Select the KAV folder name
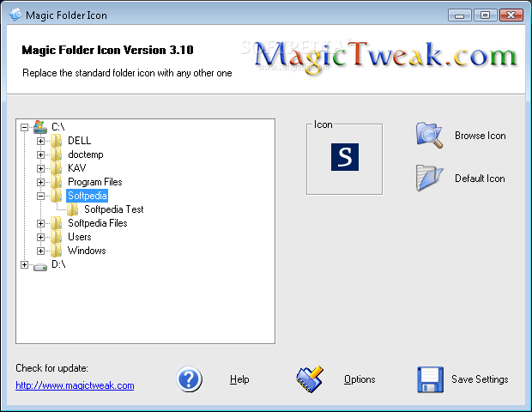532x412 pixels. click(77, 168)
